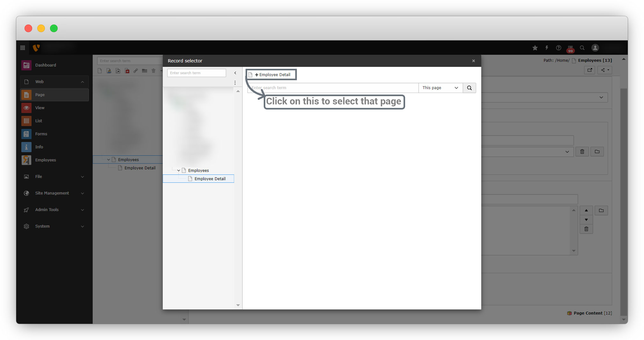Run search with the record selector magnifier button
The height and width of the screenshot is (340, 644).
pos(469,88)
